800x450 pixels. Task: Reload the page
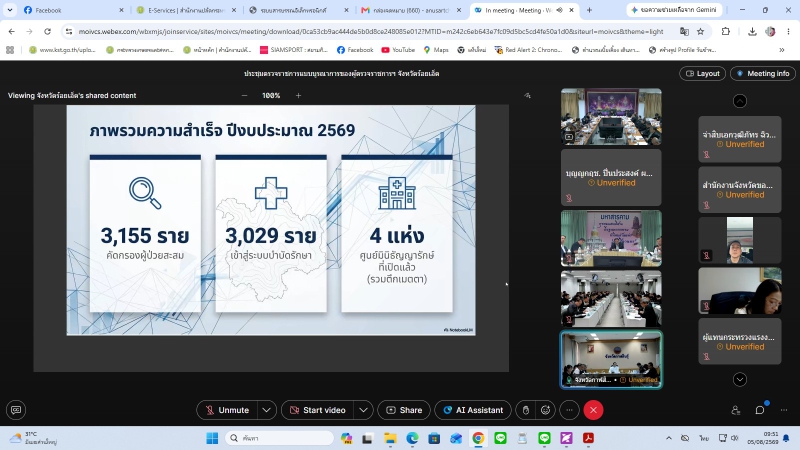[x=47, y=32]
